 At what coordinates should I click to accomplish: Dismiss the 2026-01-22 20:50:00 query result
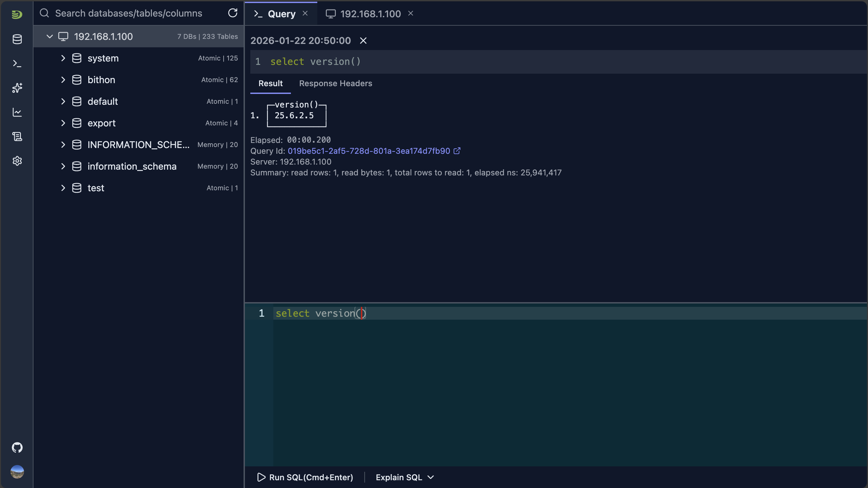363,41
